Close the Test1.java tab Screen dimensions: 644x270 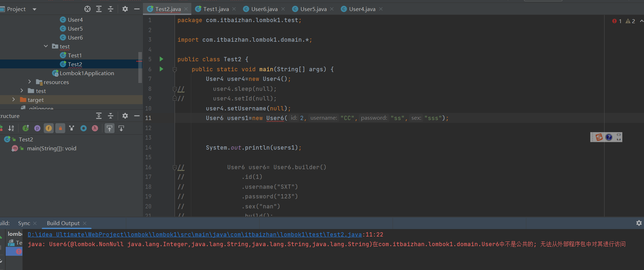tap(234, 9)
